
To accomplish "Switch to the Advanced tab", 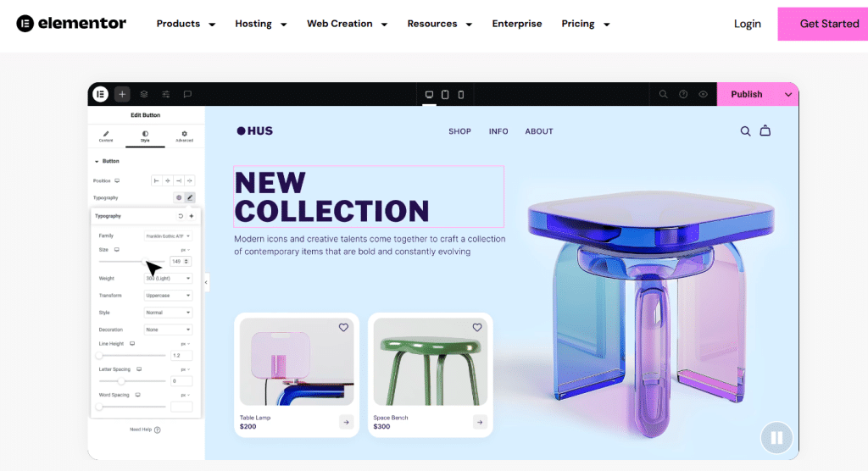I will 184,136.
